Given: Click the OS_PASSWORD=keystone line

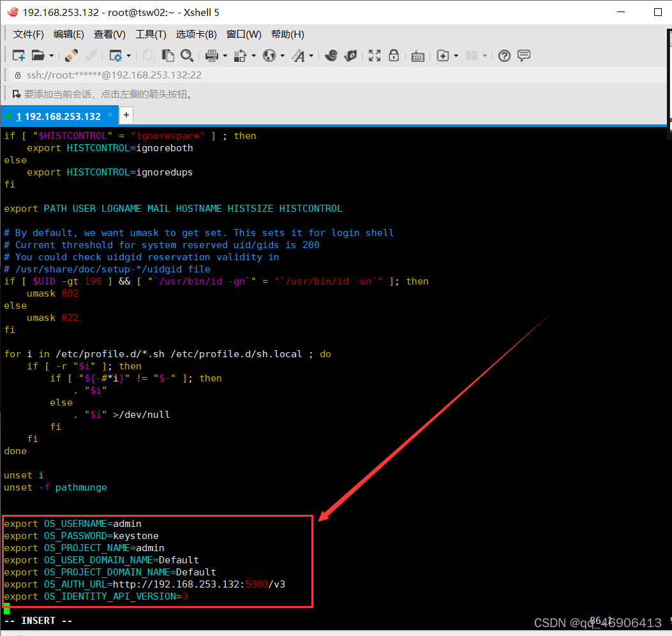Looking at the screenshot, I should coord(82,536).
